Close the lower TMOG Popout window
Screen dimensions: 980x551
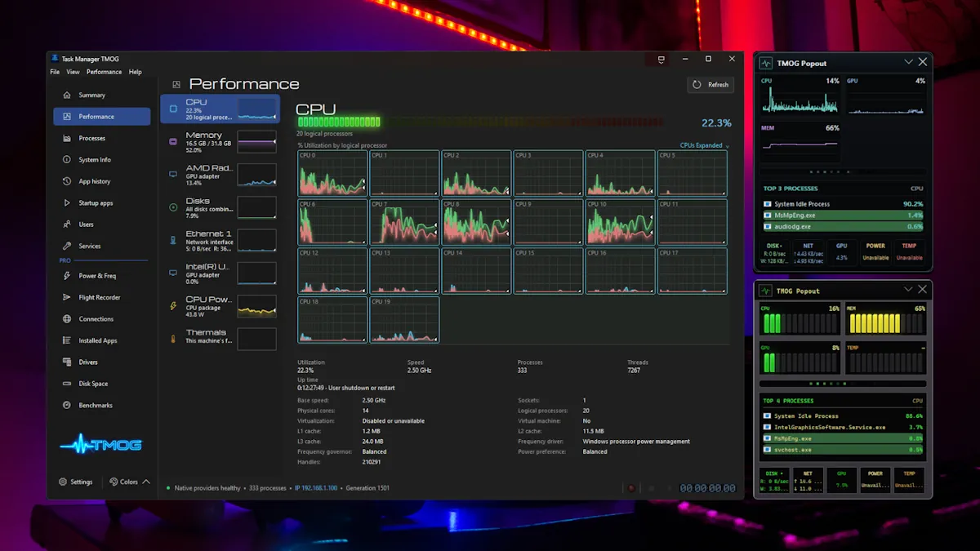923,290
